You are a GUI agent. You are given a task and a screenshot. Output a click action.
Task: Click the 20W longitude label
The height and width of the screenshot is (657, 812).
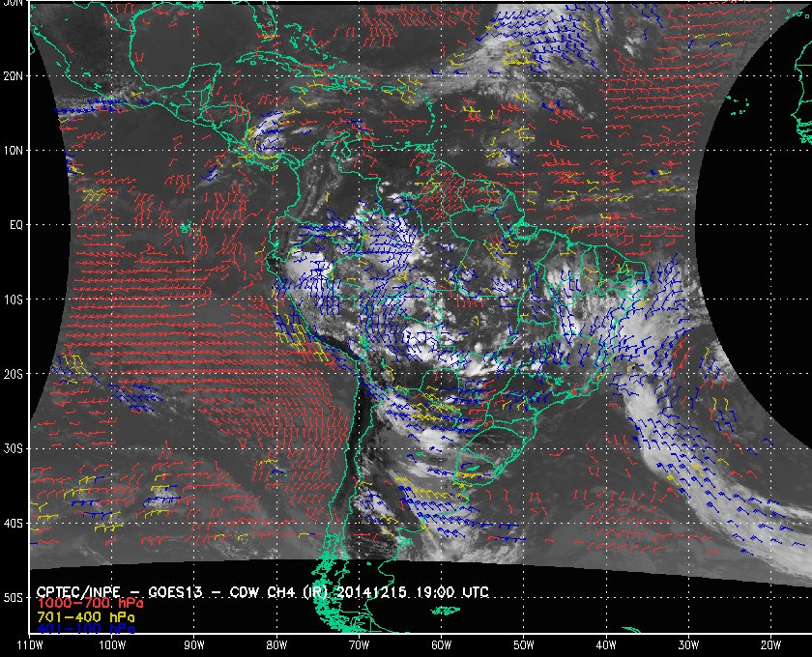(770, 645)
